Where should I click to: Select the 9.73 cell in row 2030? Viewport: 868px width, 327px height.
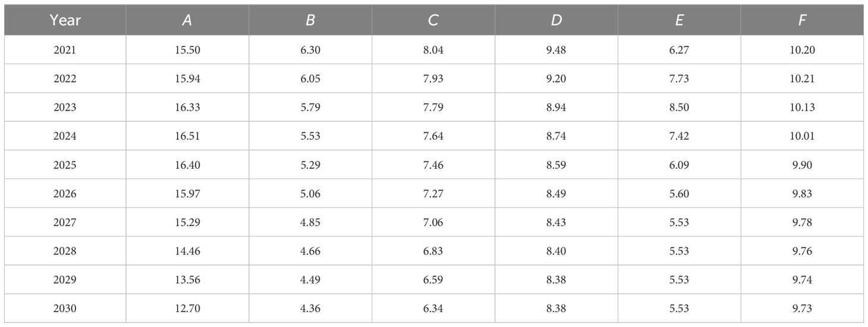[802, 309]
